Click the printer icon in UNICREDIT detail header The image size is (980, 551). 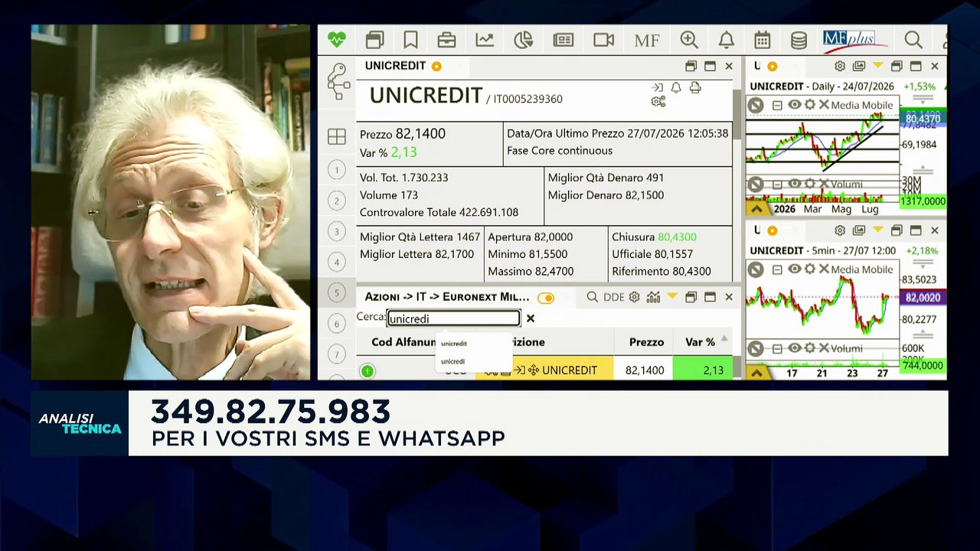coord(695,88)
